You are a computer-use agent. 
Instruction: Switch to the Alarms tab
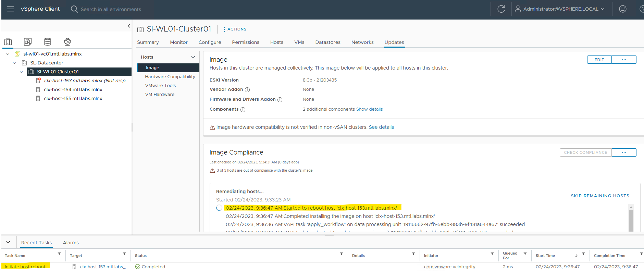[x=71, y=243]
